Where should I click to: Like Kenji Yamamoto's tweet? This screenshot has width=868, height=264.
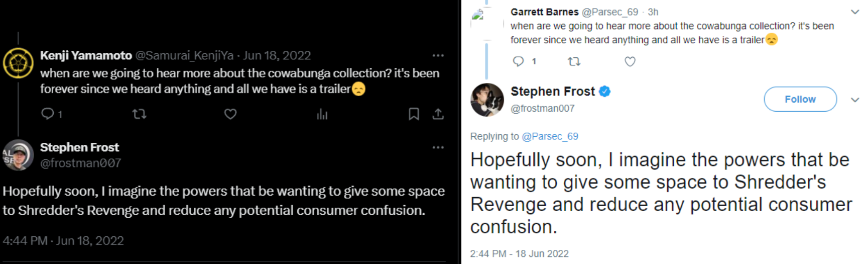(230, 114)
